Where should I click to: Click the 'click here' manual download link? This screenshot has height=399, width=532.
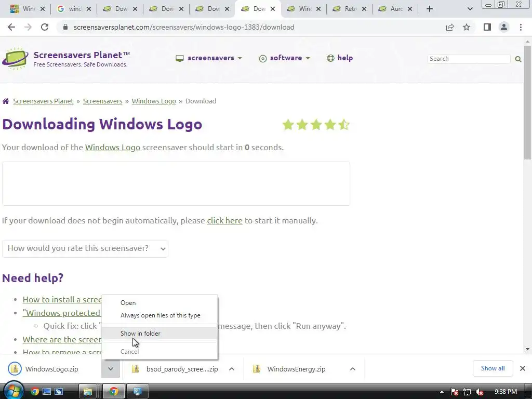click(x=224, y=220)
